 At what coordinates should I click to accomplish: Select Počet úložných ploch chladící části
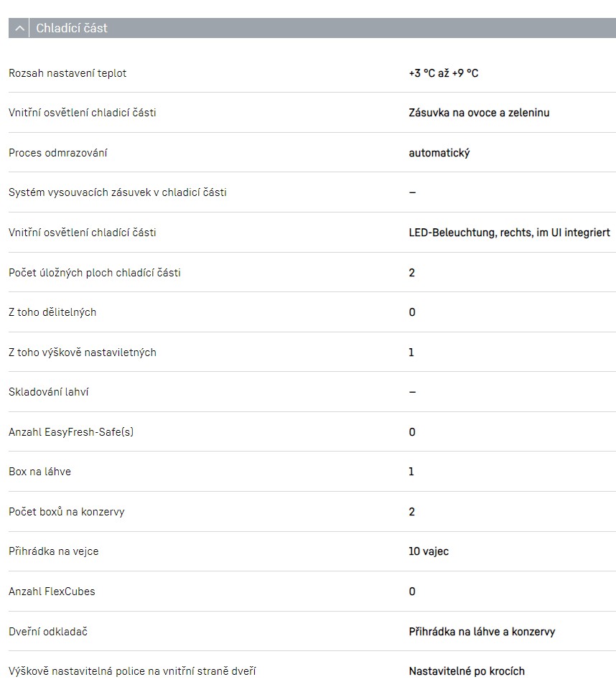(94, 273)
